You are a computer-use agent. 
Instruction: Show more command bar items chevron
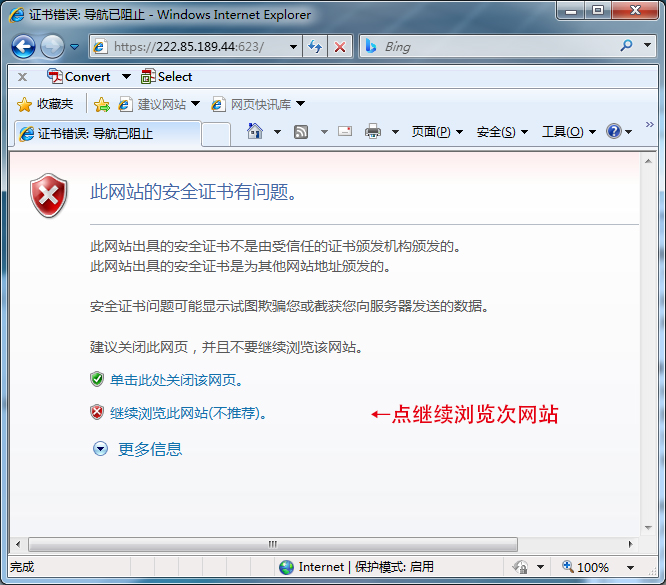[x=649, y=124]
